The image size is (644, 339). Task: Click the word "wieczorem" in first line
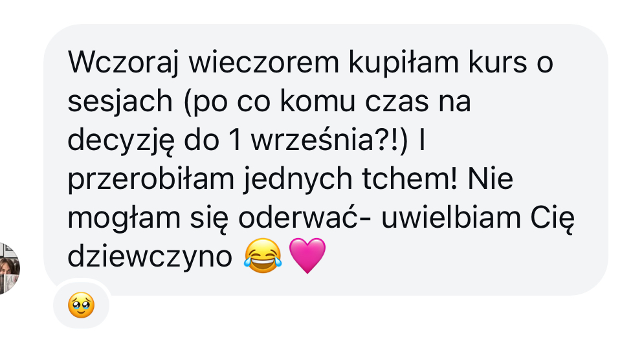coord(263,62)
